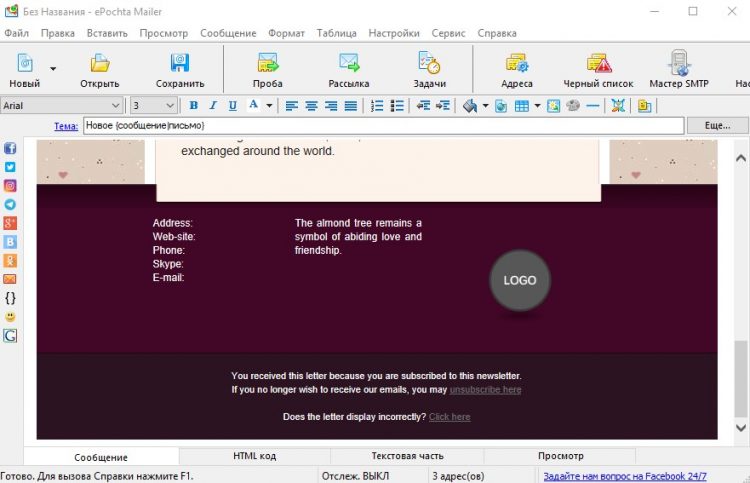Switch to Текстовая часть tab
Screen dimensions: 750x483
point(408,456)
